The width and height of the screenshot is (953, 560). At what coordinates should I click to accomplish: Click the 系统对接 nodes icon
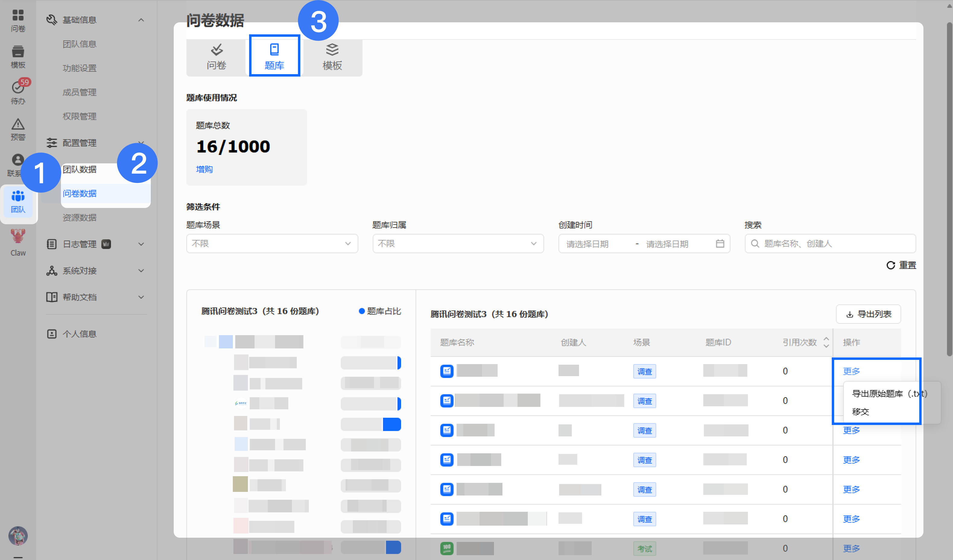tap(52, 271)
